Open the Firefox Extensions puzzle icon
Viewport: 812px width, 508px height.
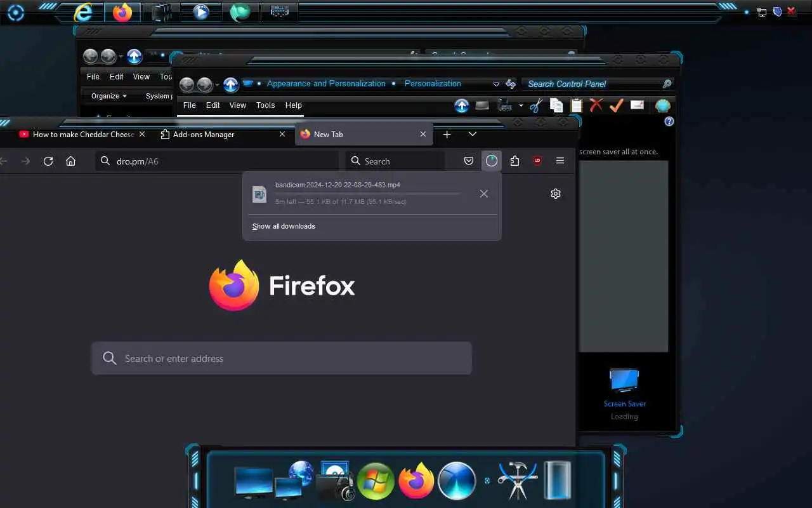pos(514,161)
